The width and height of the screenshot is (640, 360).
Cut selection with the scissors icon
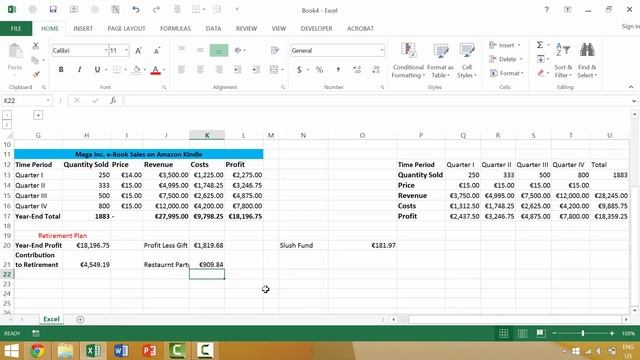(x=36, y=46)
